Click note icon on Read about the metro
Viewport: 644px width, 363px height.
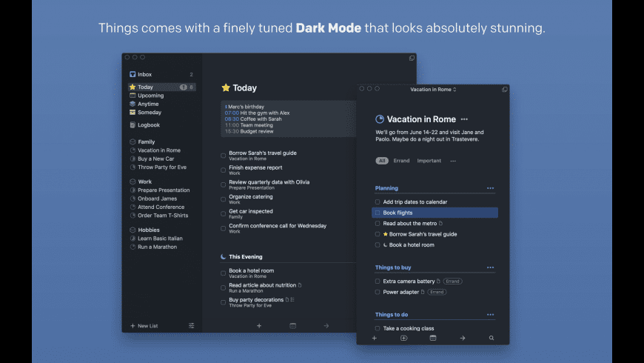(440, 223)
